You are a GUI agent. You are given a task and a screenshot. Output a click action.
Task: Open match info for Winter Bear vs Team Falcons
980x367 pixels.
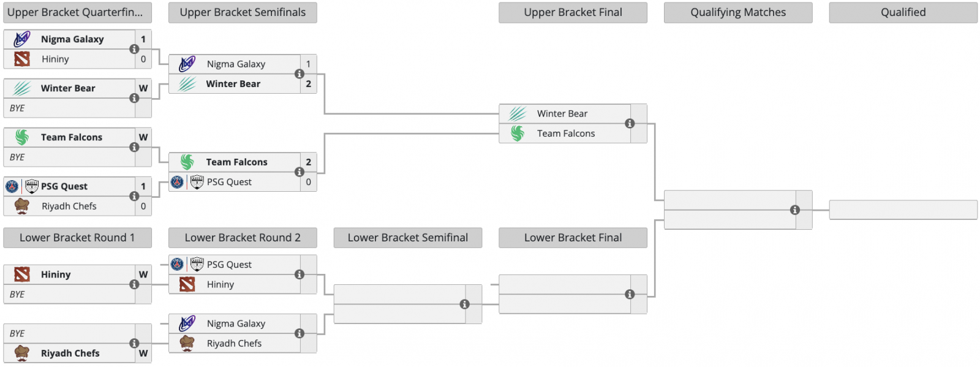(x=630, y=123)
